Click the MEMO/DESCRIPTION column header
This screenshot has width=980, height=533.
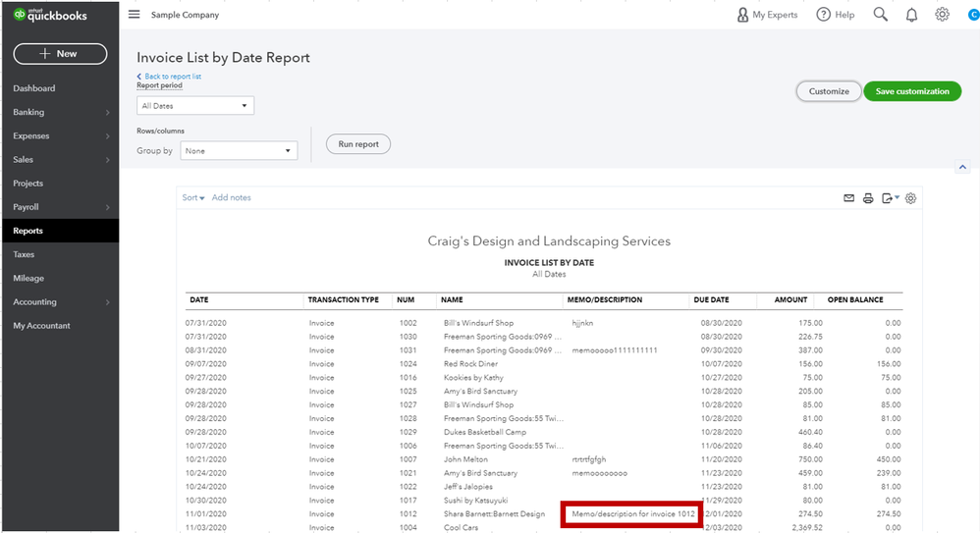[x=604, y=300]
